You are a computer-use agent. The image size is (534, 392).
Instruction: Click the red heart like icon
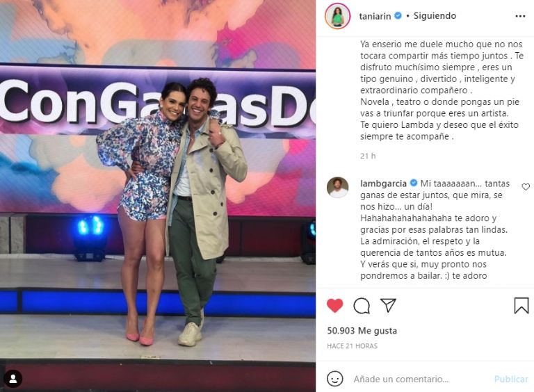(334, 305)
